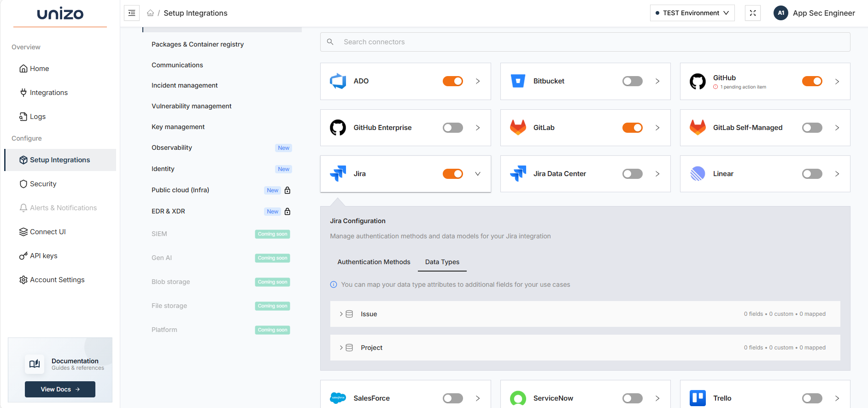This screenshot has width=868, height=408.
Task: Click the Unizo logo
Action: pyautogui.click(x=60, y=14)
